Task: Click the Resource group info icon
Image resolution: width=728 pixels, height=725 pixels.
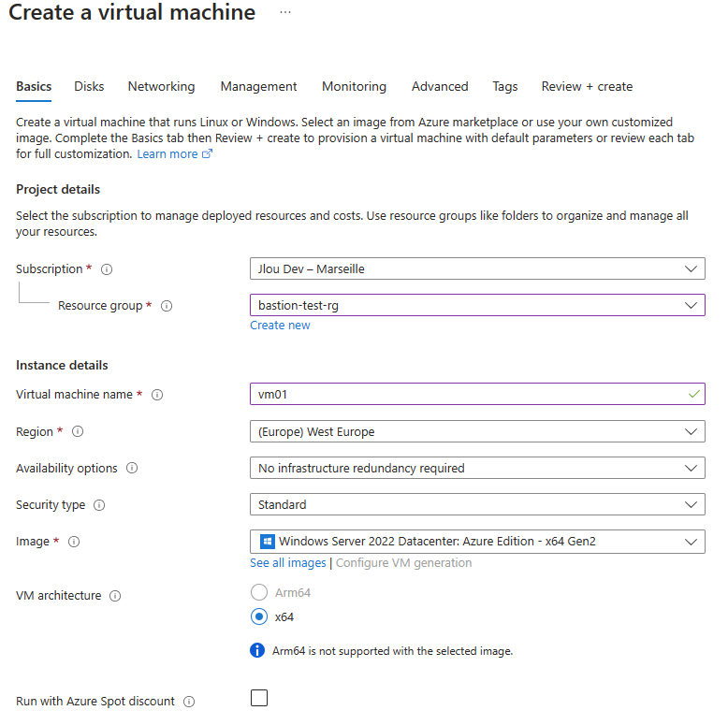Action: [x=167, y=306]
